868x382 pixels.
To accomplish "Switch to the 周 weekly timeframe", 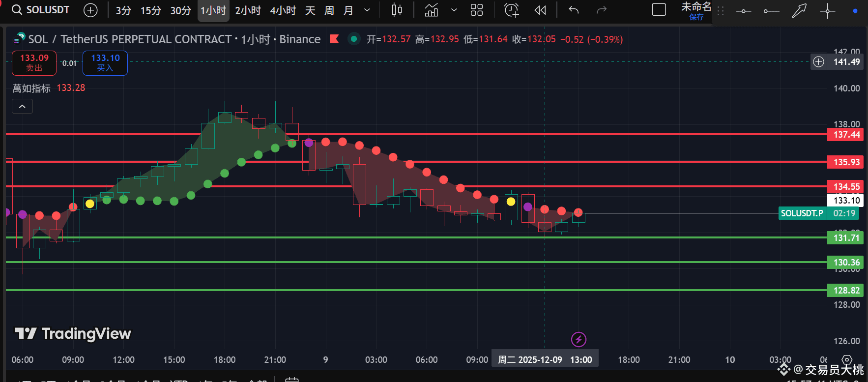I will coord(329,10).
